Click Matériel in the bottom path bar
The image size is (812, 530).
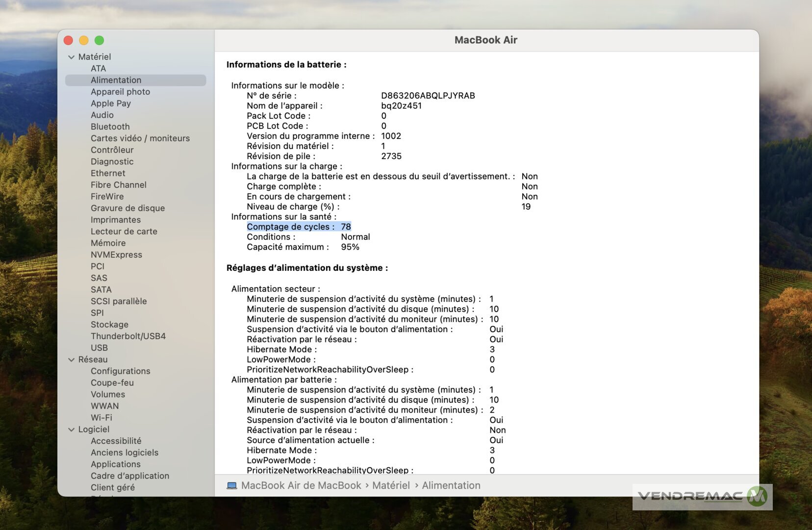point(391,485)
